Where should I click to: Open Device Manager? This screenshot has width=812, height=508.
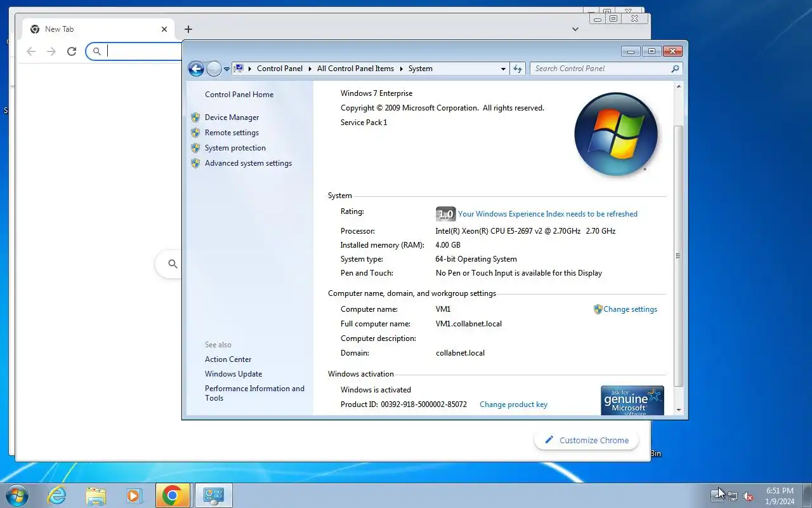point(232,117)
